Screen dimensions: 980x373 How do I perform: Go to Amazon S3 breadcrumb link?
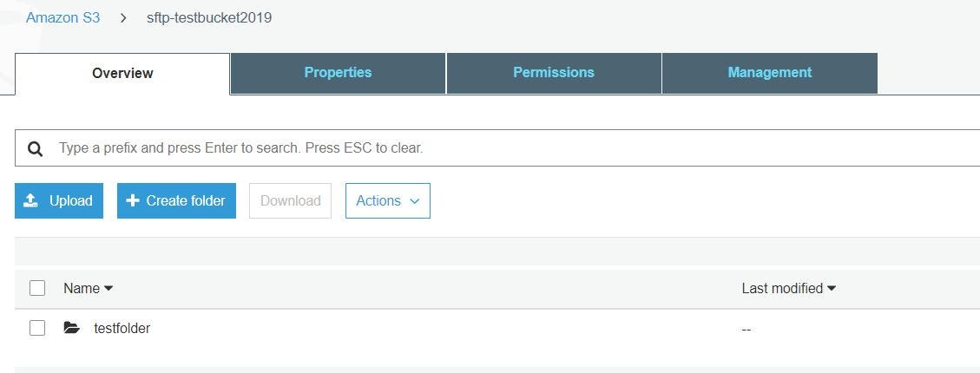(62, 17)
